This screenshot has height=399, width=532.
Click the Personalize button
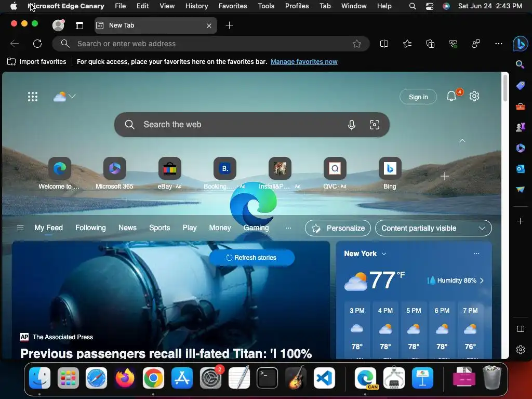[x=338, y=229]
